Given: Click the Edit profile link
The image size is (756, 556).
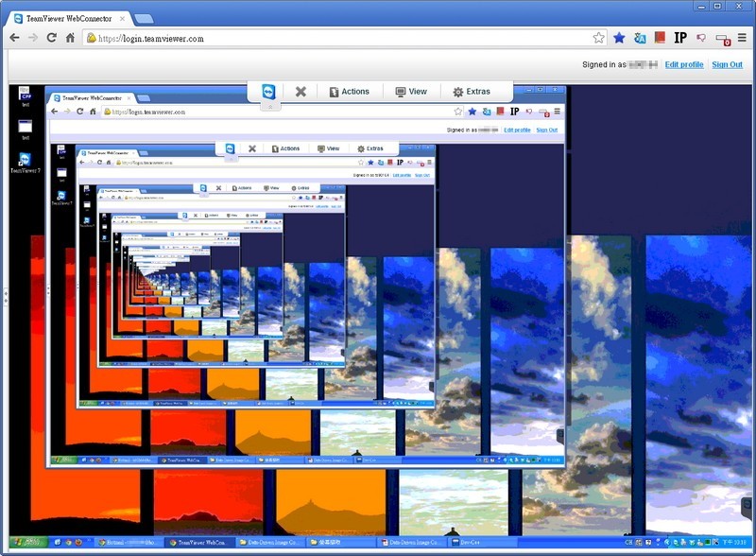Looking at the screenshot, I should (x=683, y=64).
